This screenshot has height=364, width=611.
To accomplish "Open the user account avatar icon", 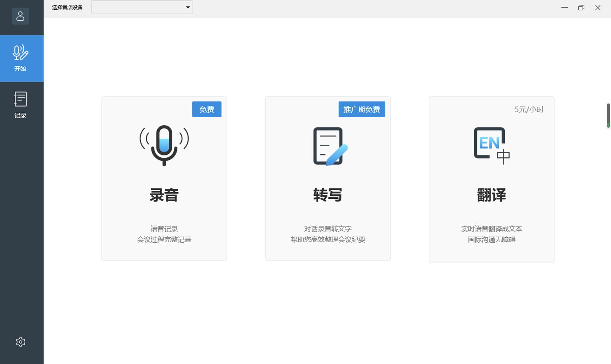I will 20,16.
